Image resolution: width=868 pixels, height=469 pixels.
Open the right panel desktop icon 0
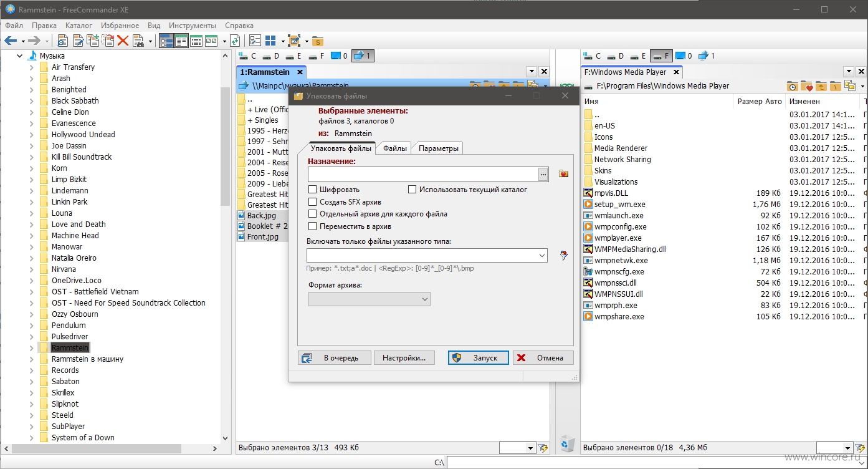click(684, 56)
